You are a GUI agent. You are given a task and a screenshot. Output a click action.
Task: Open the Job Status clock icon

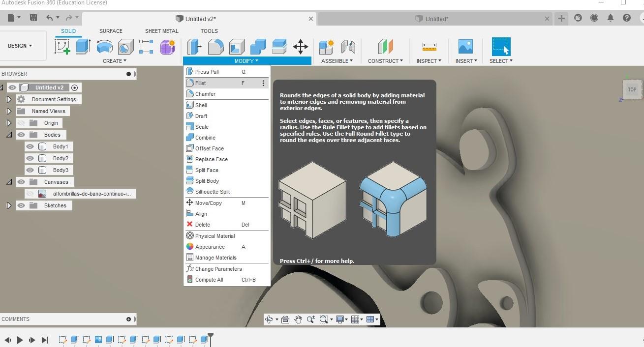[594, 18]
